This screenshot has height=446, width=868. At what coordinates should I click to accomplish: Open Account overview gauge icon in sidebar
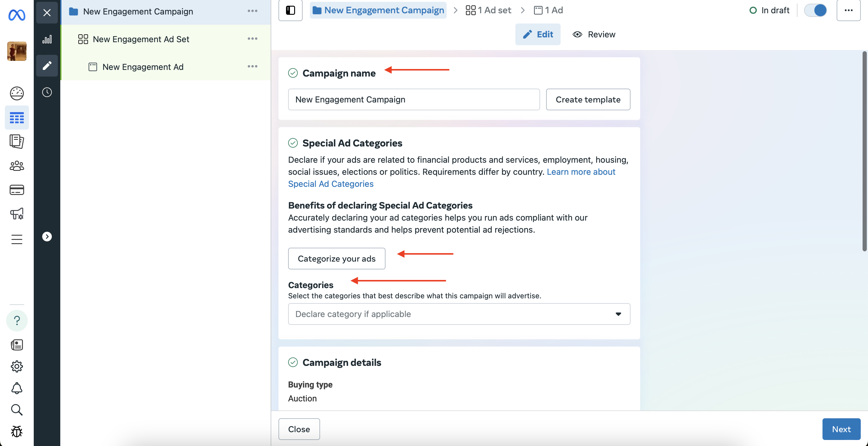coord(17,93)
